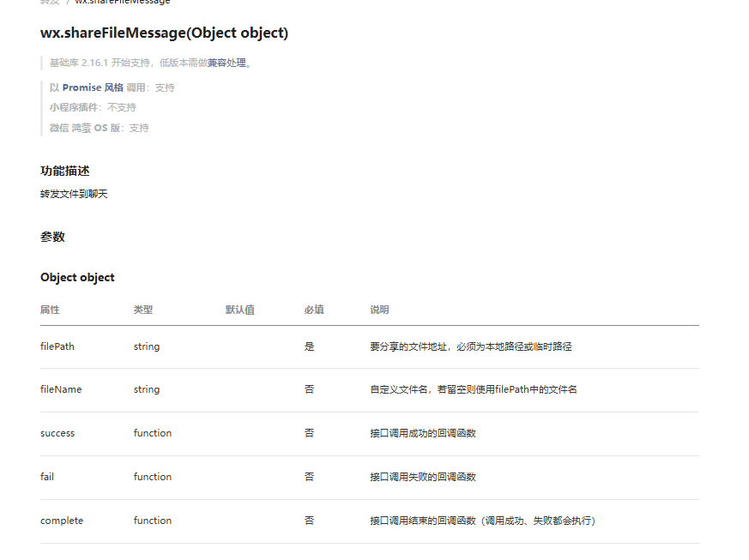Open the Promise 风格 link
749x560 pixels.
93,87
